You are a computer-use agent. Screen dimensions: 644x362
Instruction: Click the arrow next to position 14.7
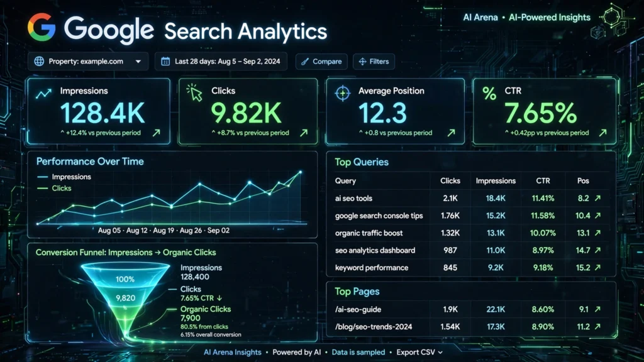[598, 250]
